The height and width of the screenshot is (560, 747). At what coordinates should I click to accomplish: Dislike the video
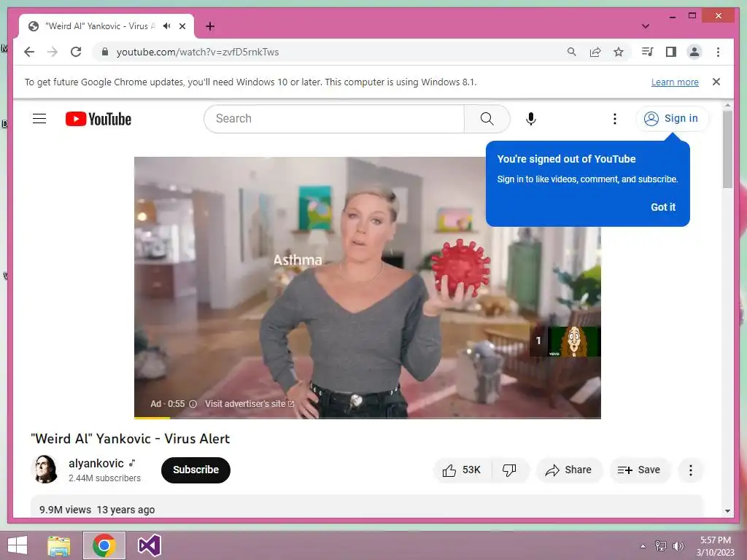[509, 470]
